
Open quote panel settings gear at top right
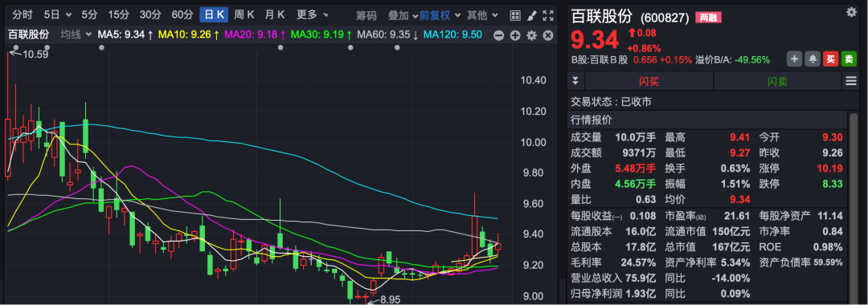coord(851,12)
